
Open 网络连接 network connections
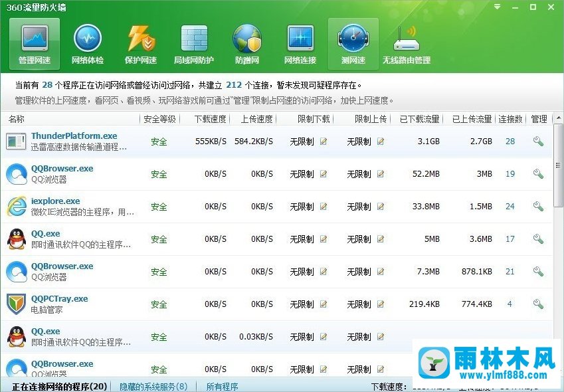point(300,44)
